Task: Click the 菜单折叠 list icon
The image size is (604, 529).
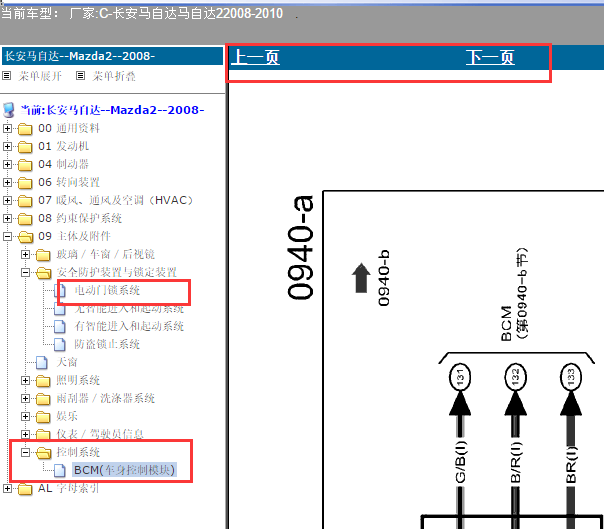Action: click(x=80, y=76)
